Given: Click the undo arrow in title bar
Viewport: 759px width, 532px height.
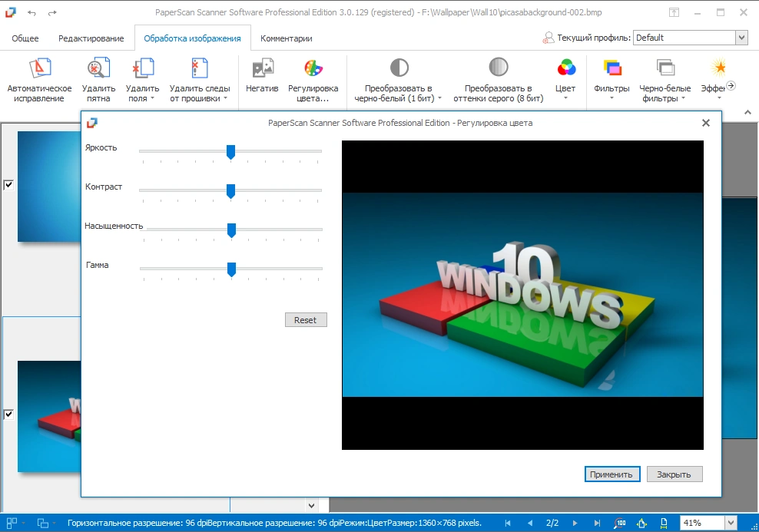Looking at the screenshot, I should pos(32,13).
